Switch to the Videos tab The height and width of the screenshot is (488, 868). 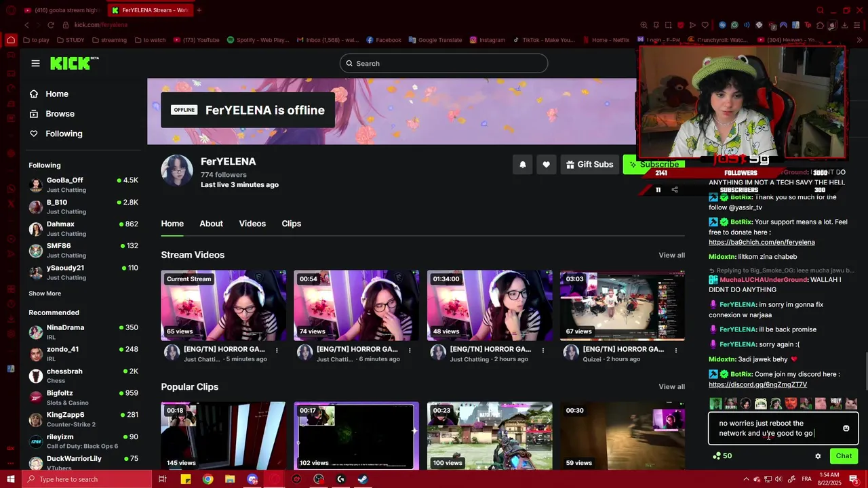click(252, 224)
